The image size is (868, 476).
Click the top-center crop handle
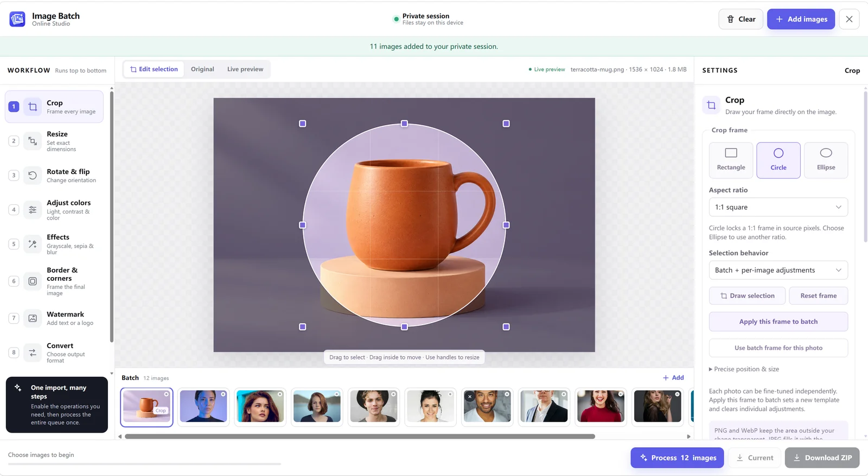coord(404,124)
